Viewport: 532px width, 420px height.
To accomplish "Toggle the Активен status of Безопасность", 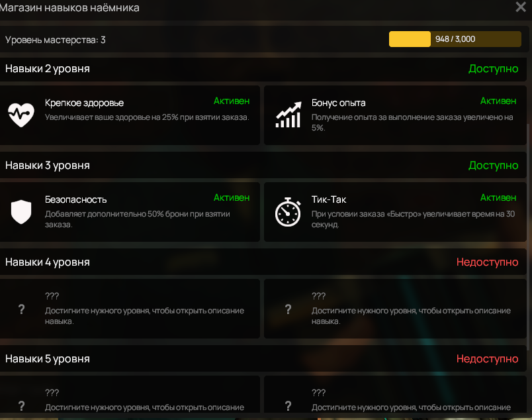I will coord(232,197).
